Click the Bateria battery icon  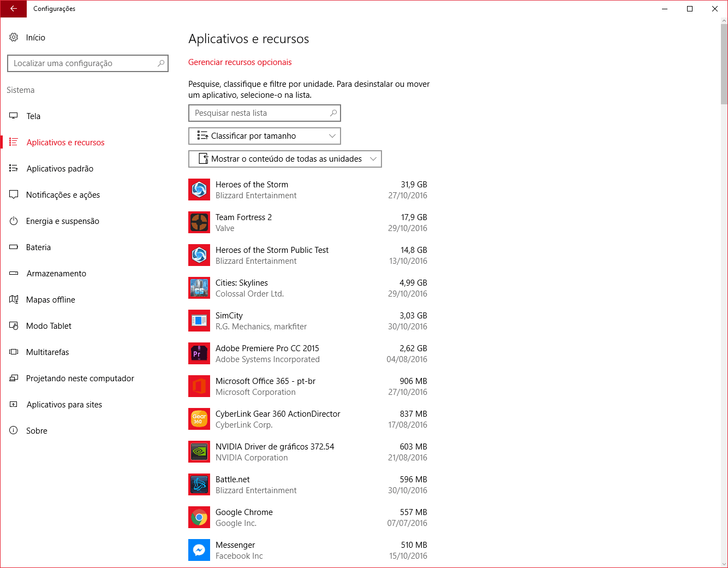(x=14, y=247)
